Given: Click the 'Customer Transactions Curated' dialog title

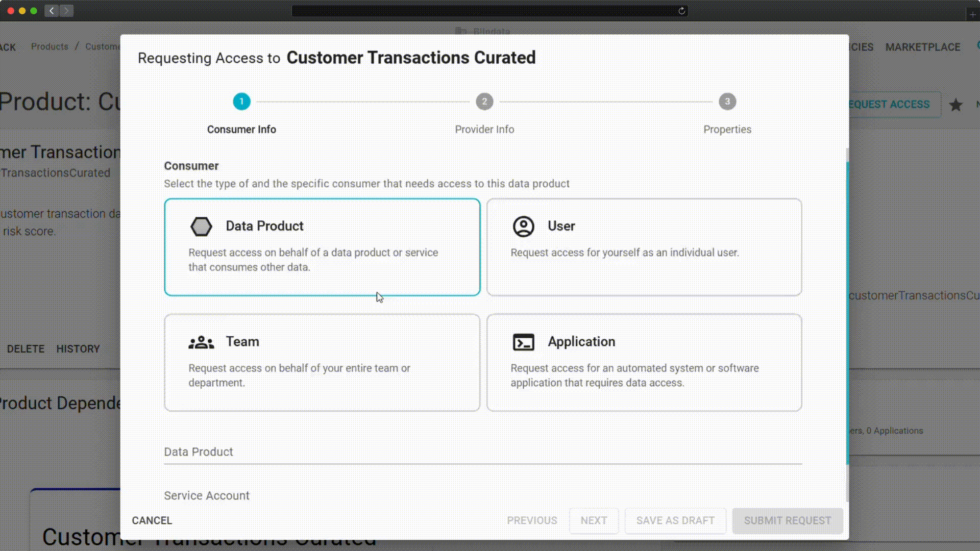Looking at the screenshot, I should click(x=411, y=58).
